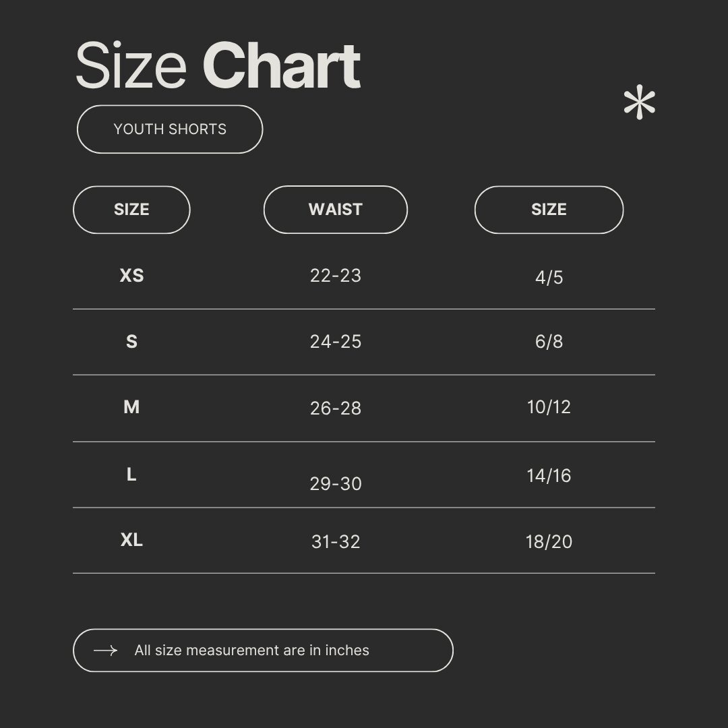Click the 'All size measurement are in inches' note
This screenshot has width=728, height=728.
(251, 650)
